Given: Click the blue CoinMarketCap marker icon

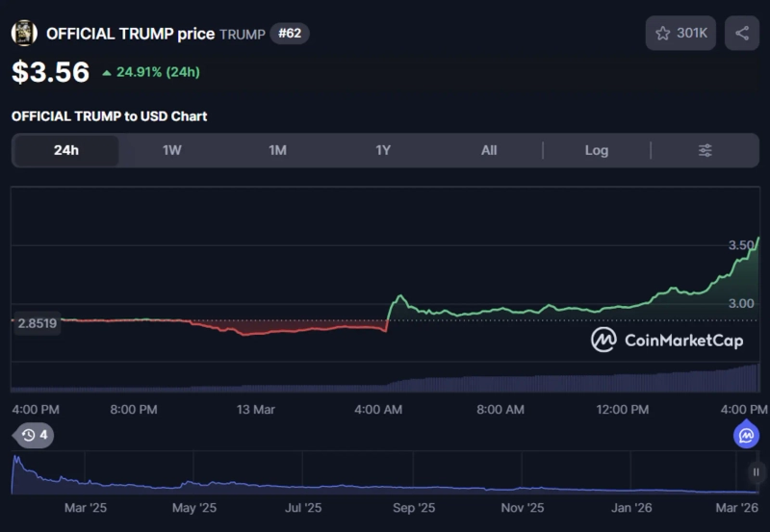Looking at the screenshot, I should [x=746, y=436].
